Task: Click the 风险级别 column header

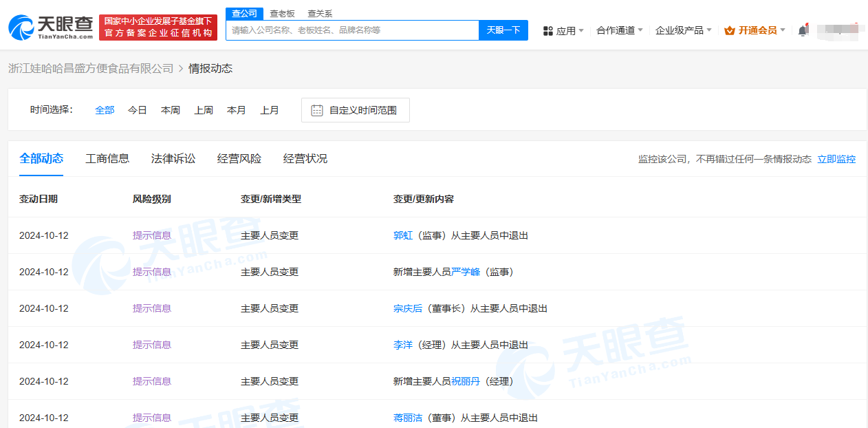Action: click(152, 199)
